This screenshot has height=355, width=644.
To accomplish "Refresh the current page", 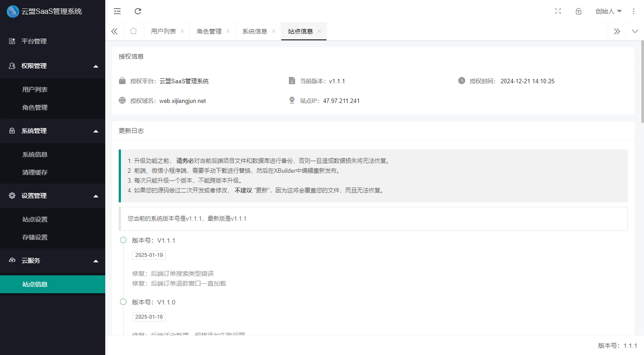I will 138,11.
